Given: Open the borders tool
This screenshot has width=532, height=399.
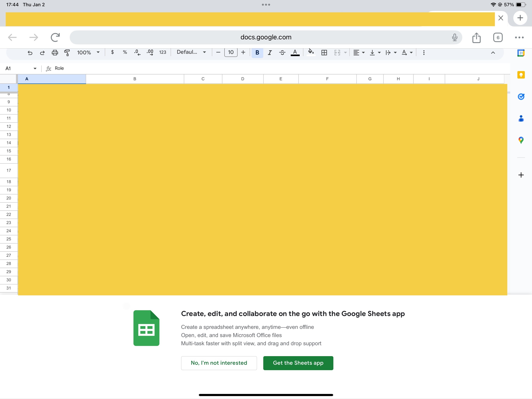Looking at the screenshot, I should (324, 53).
